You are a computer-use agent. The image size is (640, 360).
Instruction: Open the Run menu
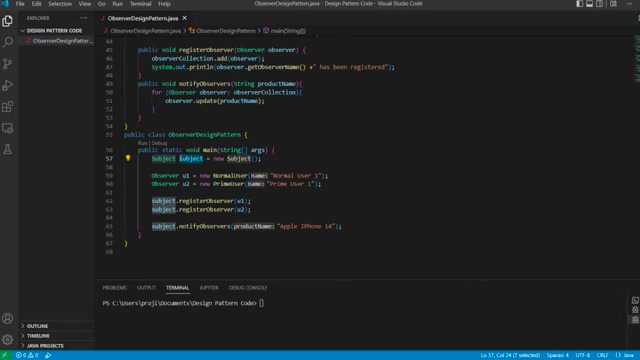[118, 4]
